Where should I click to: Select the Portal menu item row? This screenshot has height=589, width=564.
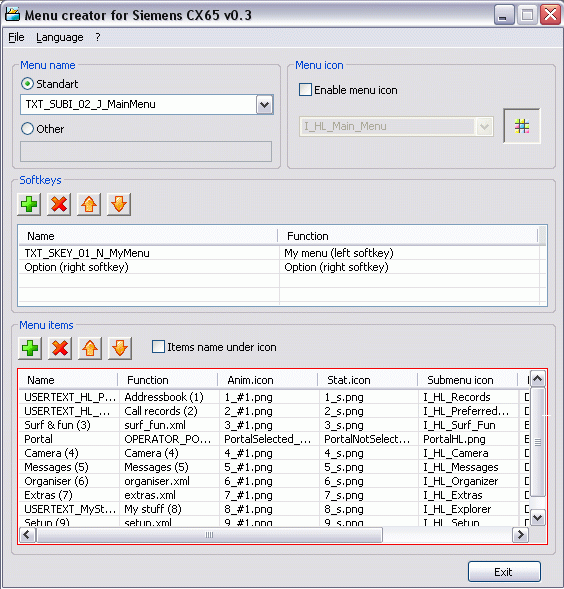pyautogui.click(x=274, y=439)
